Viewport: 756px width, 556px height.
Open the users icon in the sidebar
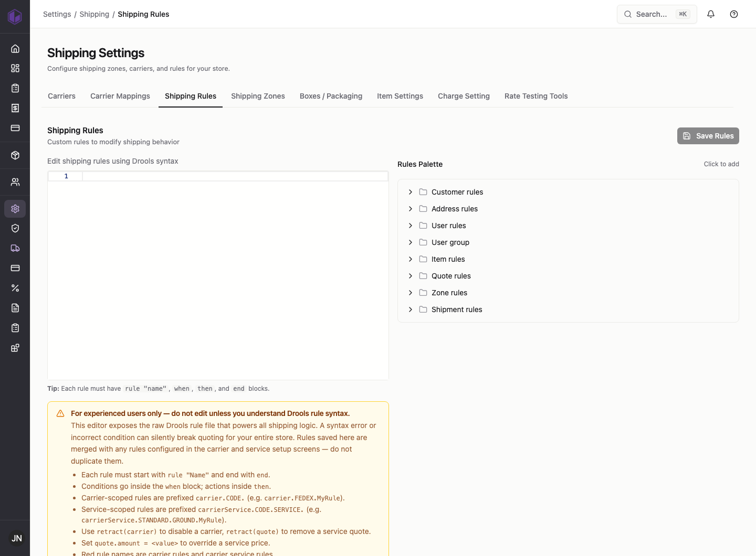[15, 182]
